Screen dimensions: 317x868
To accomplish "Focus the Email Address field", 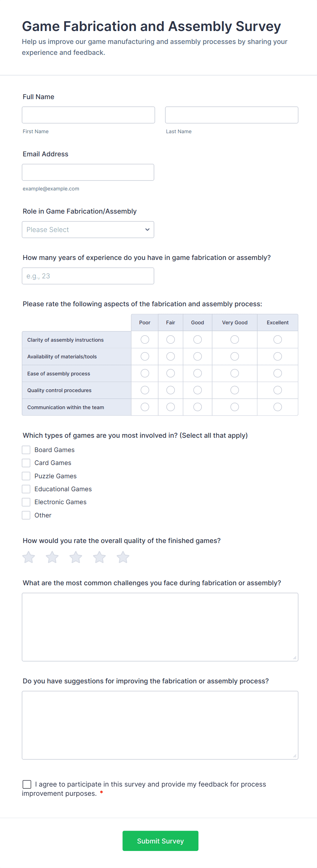I will pyautogui.click(x=88, y=172).
